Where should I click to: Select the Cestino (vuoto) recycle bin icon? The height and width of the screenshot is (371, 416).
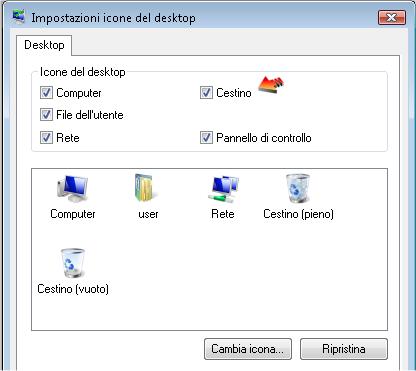(72, 263)
